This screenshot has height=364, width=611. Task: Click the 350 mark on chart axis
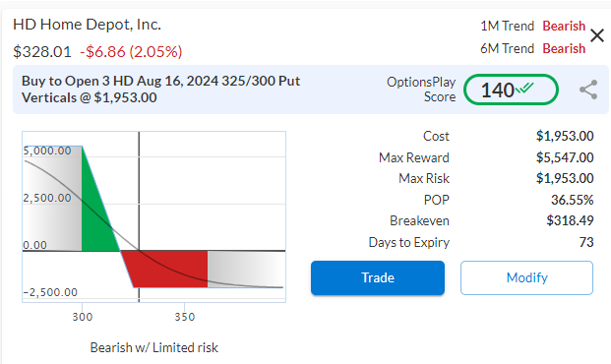(184, 317)
